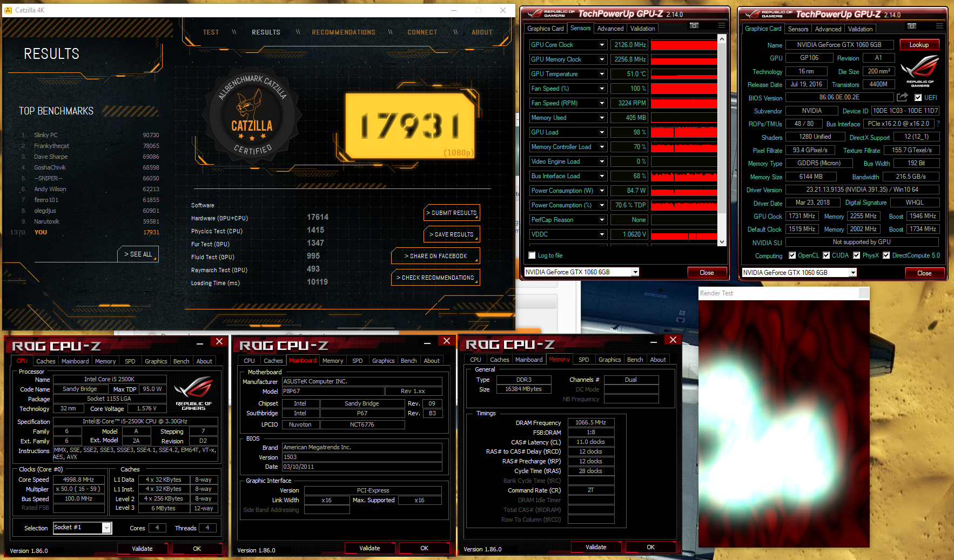The height and width of the screenshot is (560, 954).
Task: Open the Connect tab in Catzilla
Action: pyautogui.click(x=422, y=32)
